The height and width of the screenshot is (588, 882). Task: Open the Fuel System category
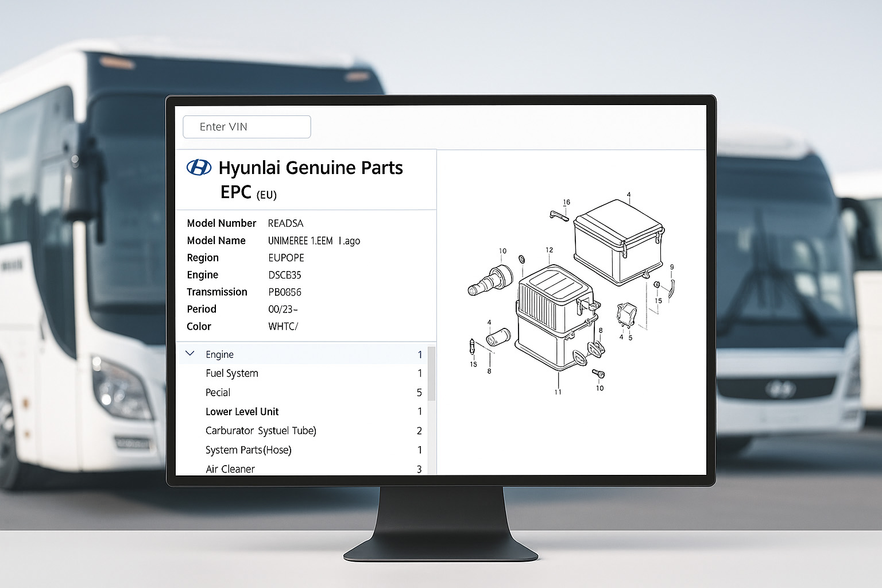click(x=232, y=373)
